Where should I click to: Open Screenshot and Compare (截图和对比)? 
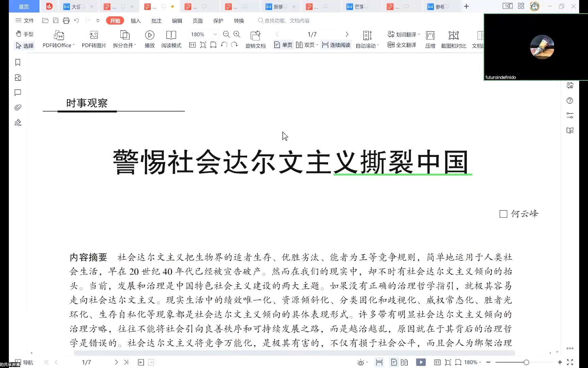pyautogui.click(x=454, y=40)
